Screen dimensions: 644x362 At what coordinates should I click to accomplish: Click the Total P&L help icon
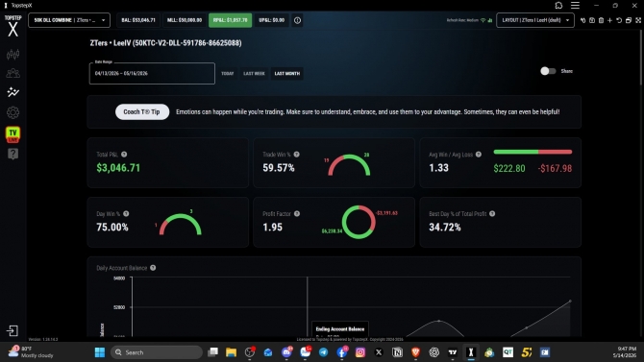(124, 155)
